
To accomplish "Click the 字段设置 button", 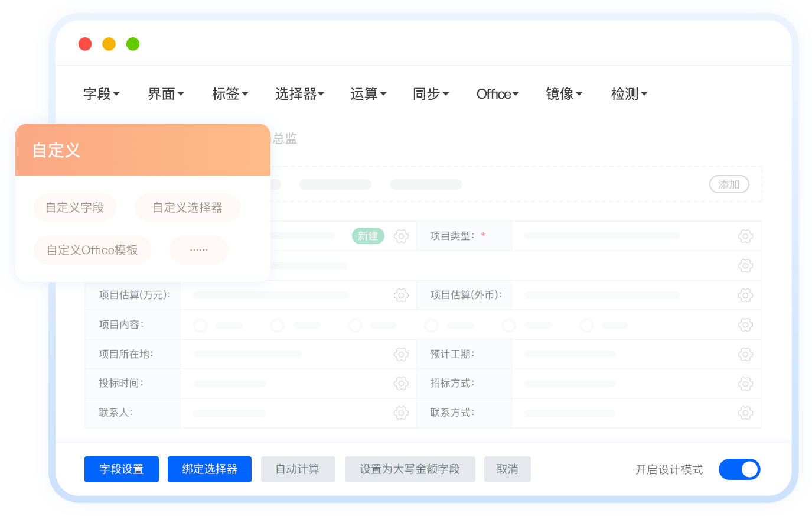I will (122, 469).
